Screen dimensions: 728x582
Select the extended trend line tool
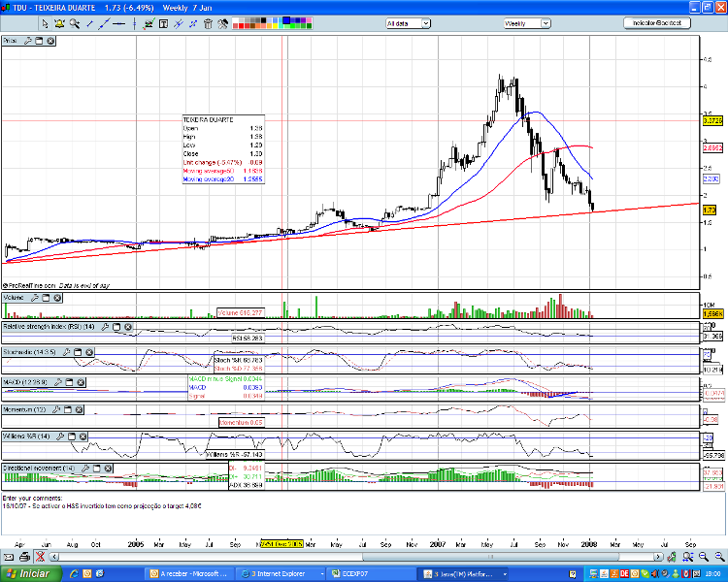click(104, 23)
